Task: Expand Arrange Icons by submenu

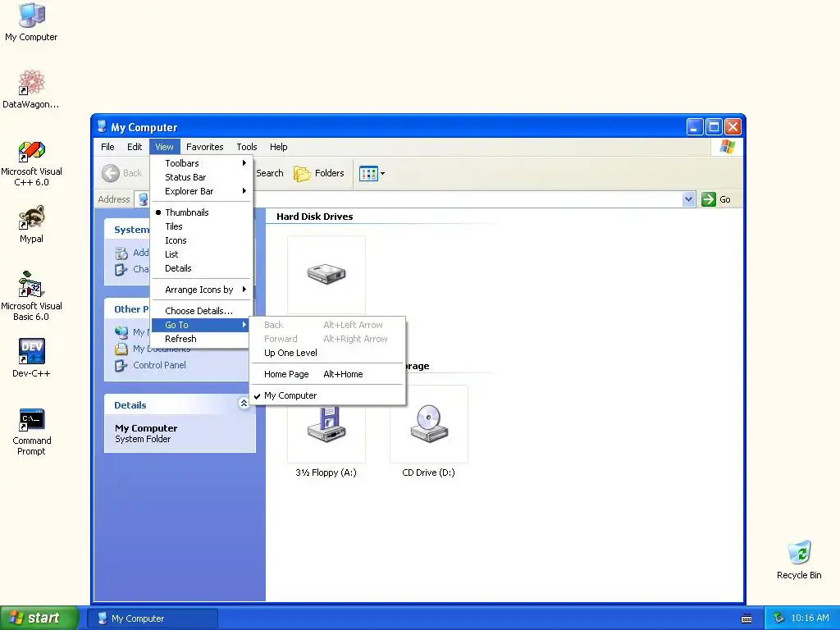Action: [x=202, y=290]
